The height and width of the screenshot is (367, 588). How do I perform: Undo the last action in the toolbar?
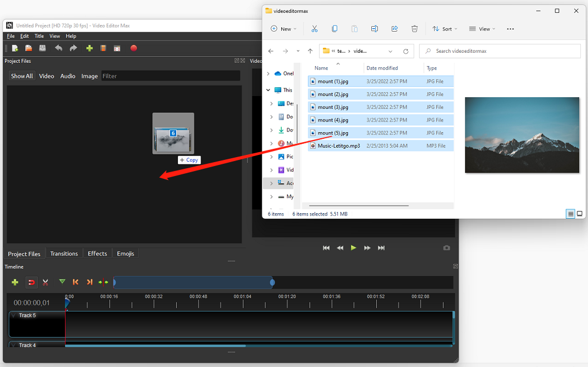pyautogui.click(x=59, y=48)
